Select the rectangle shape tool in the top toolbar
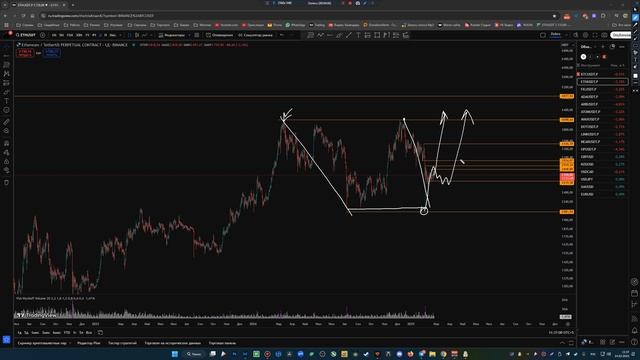Screen dimensions: 640x360 tap(377, 35)
